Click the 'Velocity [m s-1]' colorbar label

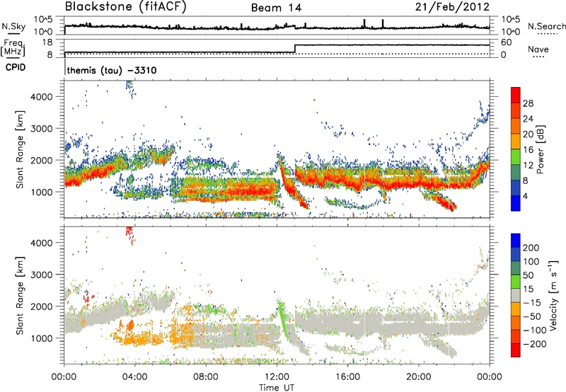553,295
